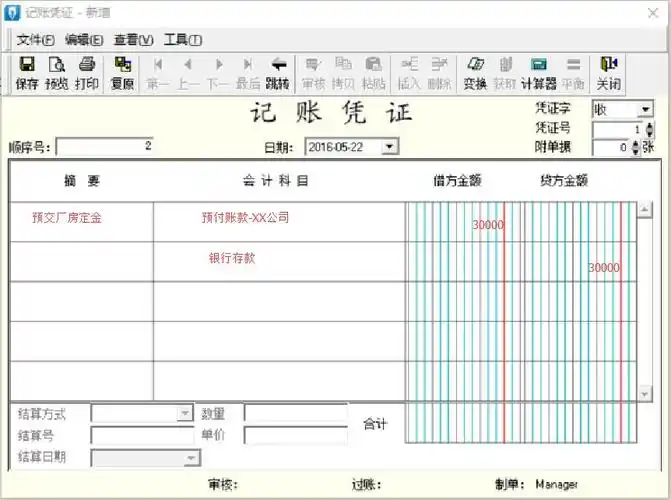Click the Close (关闭) toolbar icon

point(609,73)
